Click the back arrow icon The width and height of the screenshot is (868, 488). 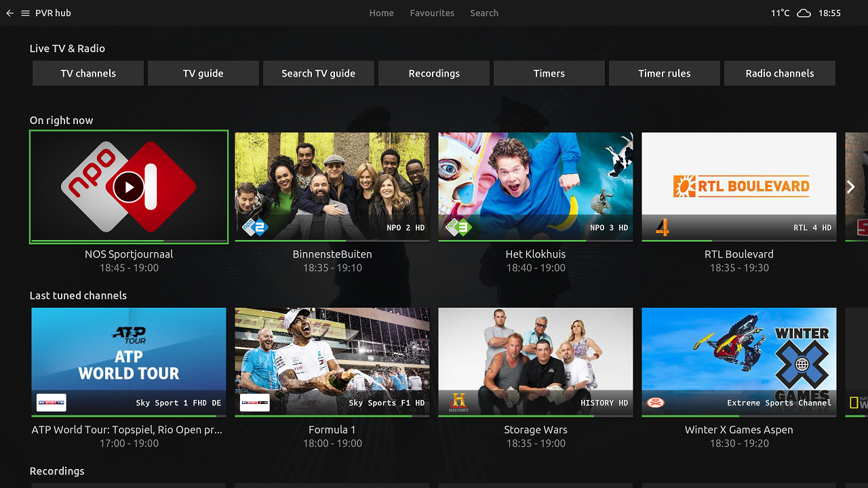[x=9, y=13]
